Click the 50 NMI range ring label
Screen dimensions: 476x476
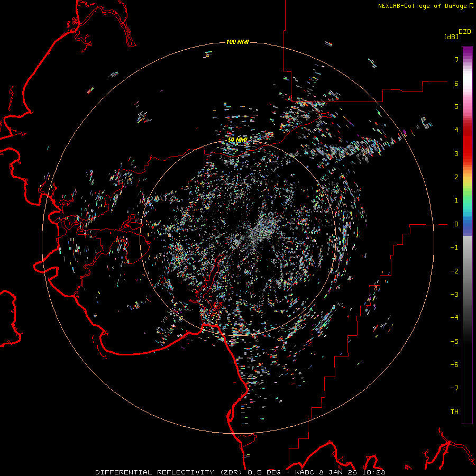pyautogui.click(x=237, y=140)
